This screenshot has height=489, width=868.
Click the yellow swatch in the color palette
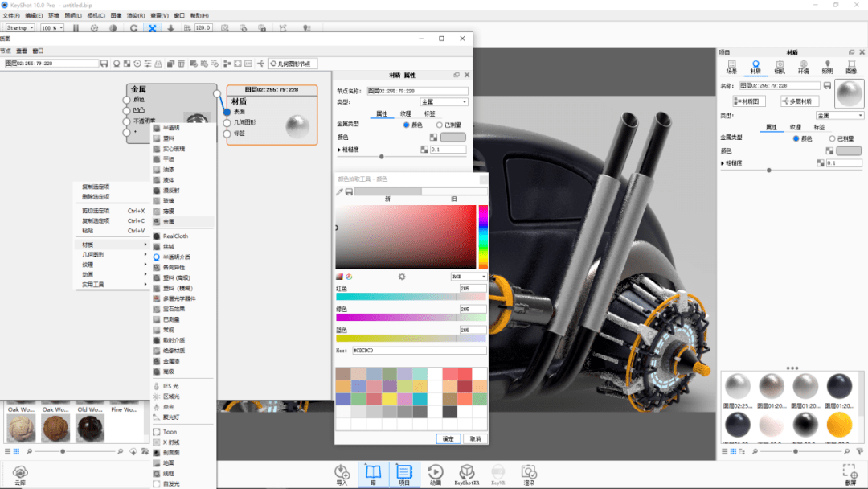click(x=389, y=399)
